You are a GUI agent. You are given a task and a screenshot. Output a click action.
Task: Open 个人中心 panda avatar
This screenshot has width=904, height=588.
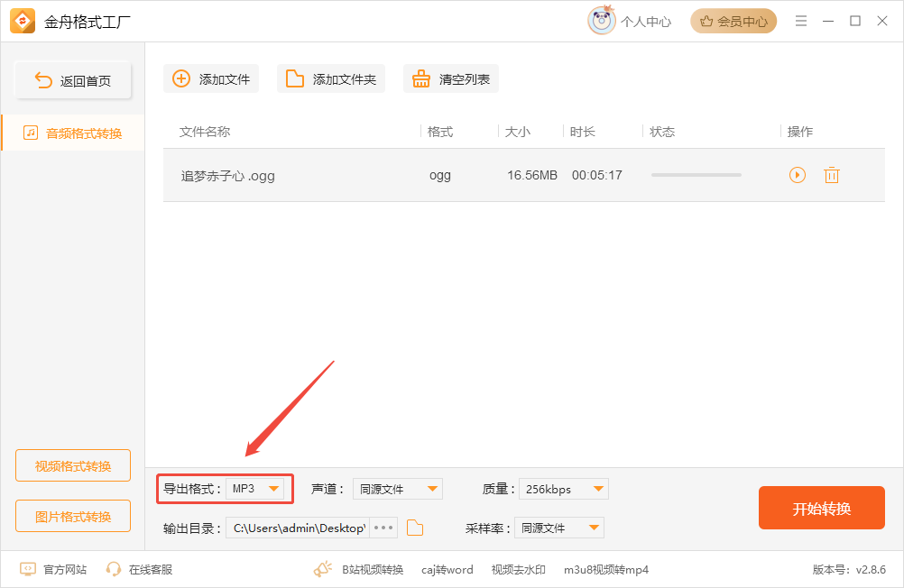(602, 21)
